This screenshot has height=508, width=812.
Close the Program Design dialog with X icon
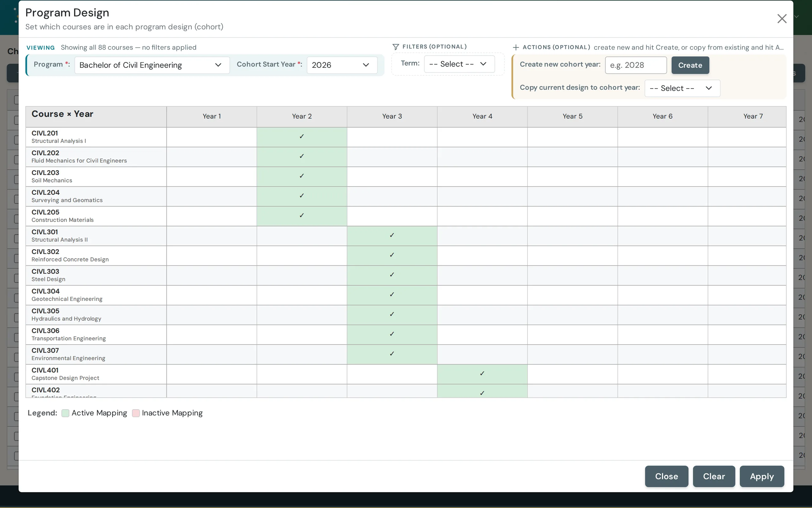click(782, 18)
